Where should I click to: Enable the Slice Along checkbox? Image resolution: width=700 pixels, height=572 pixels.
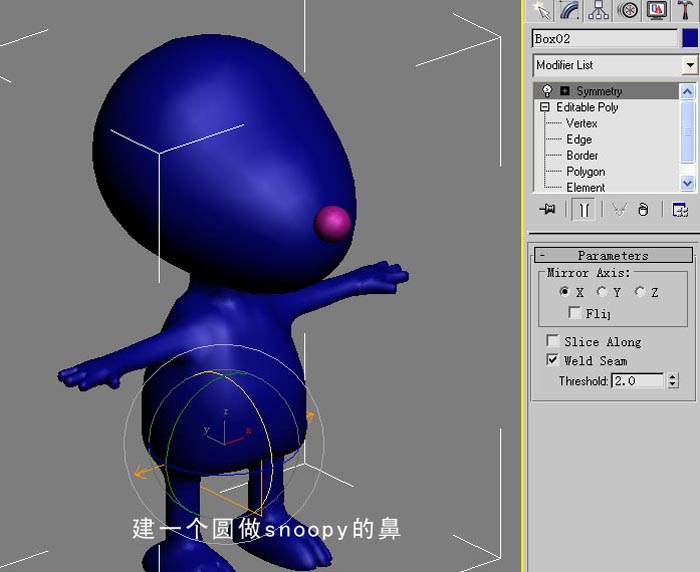click(553, 341)
